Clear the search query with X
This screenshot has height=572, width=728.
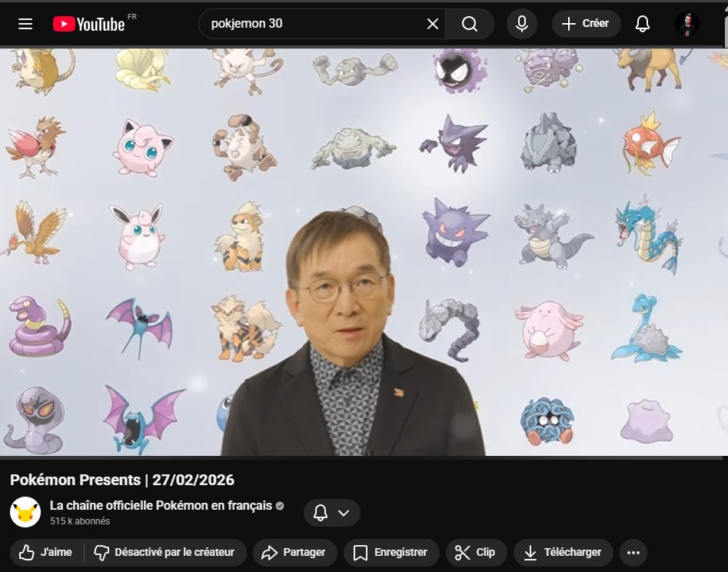click(432, 24)
